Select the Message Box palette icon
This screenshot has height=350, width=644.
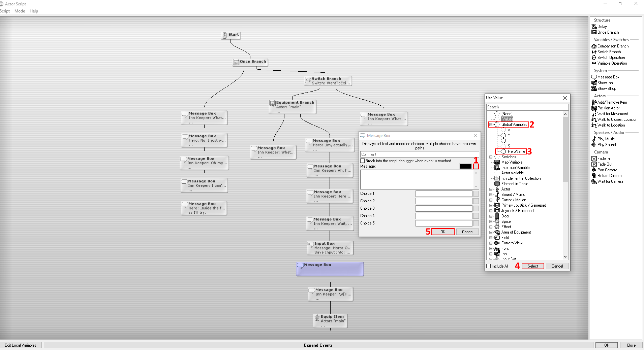pyautogui.click(x=594, y=77)
